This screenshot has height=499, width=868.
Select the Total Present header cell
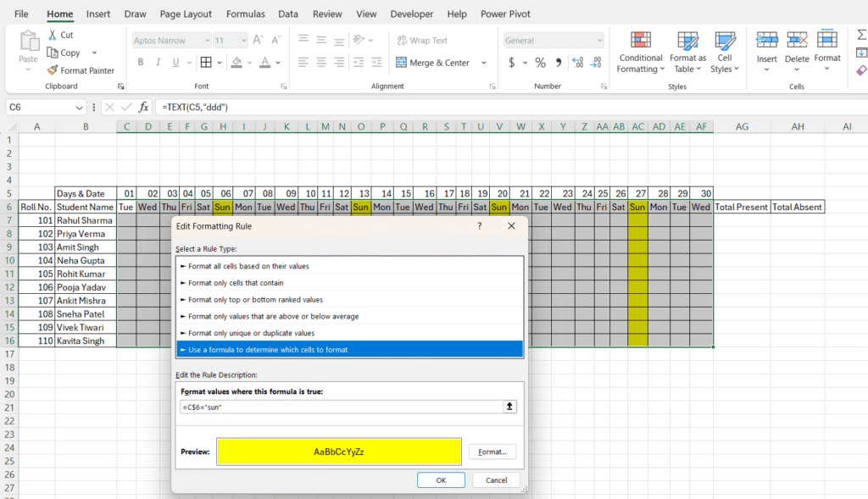click(x=742, y=207)
